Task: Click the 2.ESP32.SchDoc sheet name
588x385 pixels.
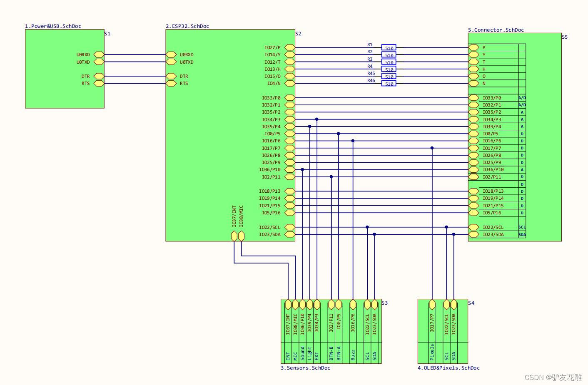Action: click(187, 26)
